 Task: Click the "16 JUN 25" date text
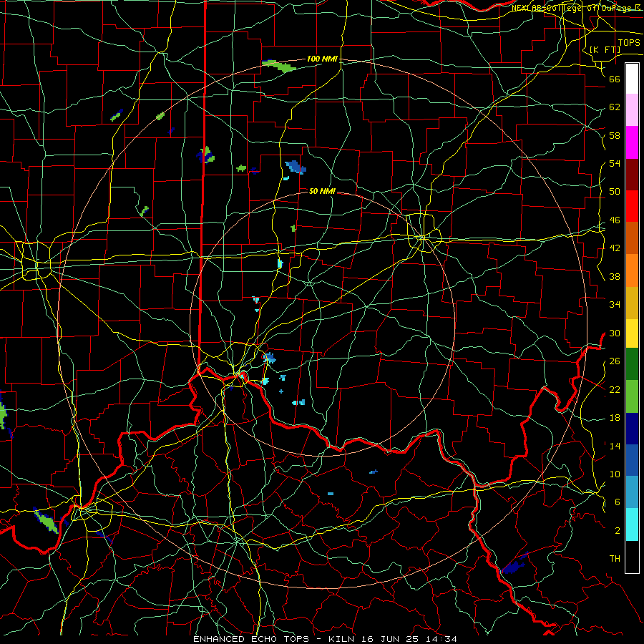point(389,639)
